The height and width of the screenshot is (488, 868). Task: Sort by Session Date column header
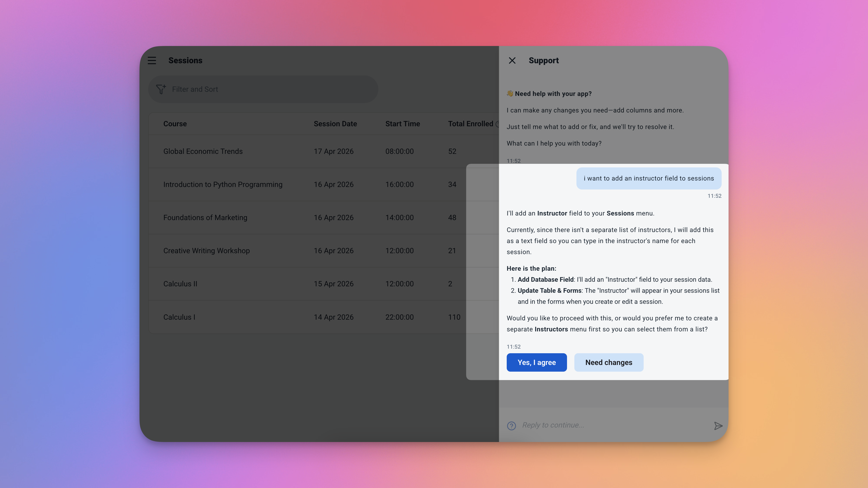coord(335,123)
